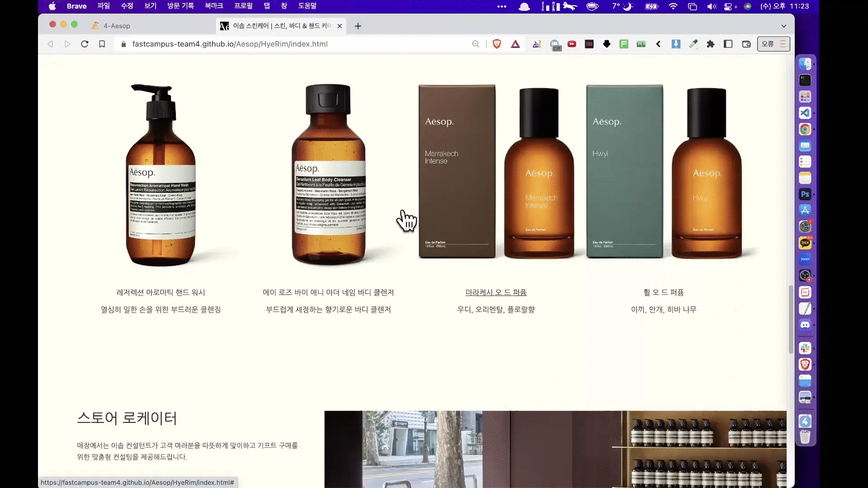Click the 마라케시 오 드 퍼퓸 link
The image size is (868, 488).
496,292
